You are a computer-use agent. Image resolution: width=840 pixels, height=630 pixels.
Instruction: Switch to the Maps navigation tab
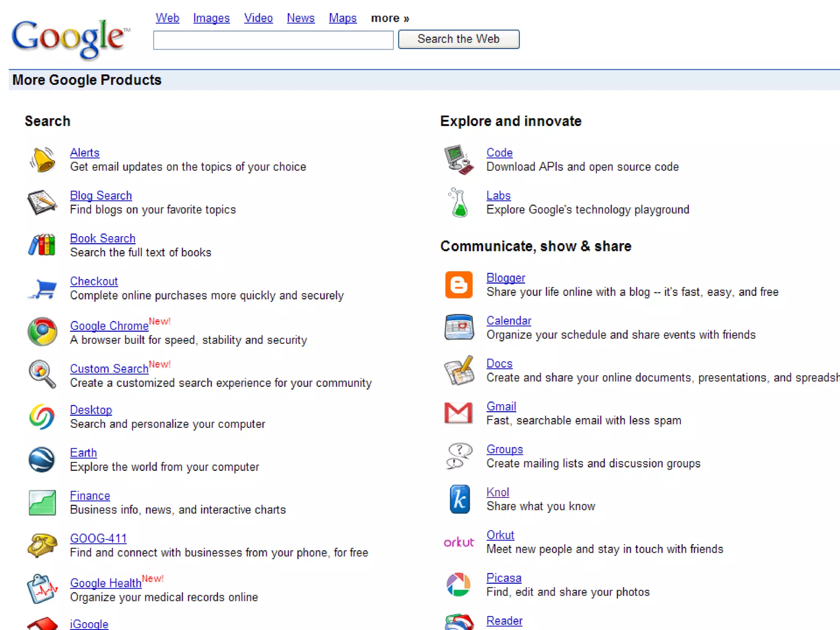pyautogui.click(x=342, y=18)
